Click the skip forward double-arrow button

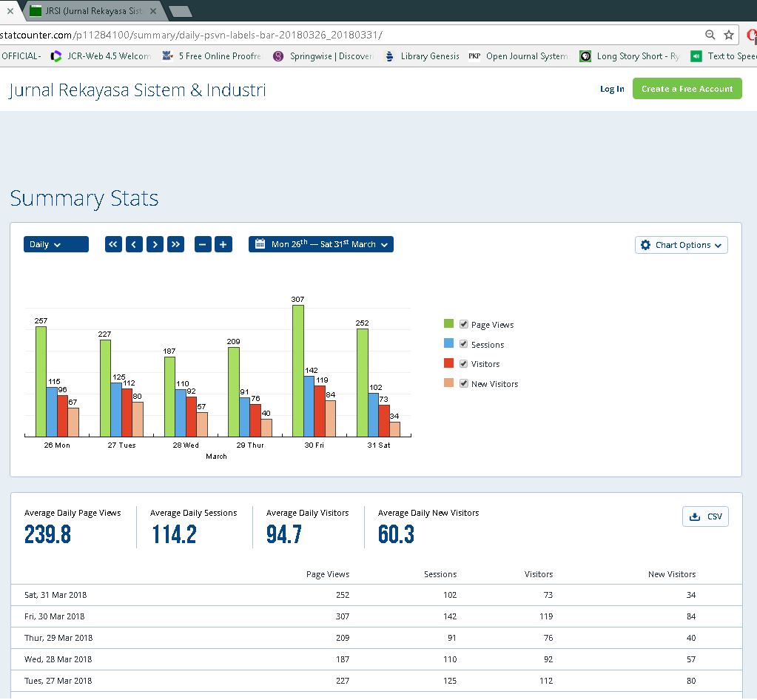point(175,244)
